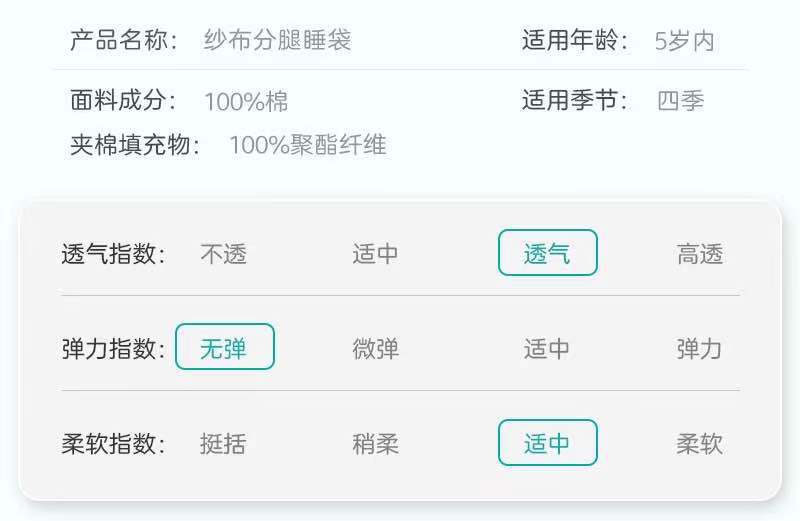
Task: Click fabric composition 100%棉
Action: pyautogui.click(x=246, y=101)
